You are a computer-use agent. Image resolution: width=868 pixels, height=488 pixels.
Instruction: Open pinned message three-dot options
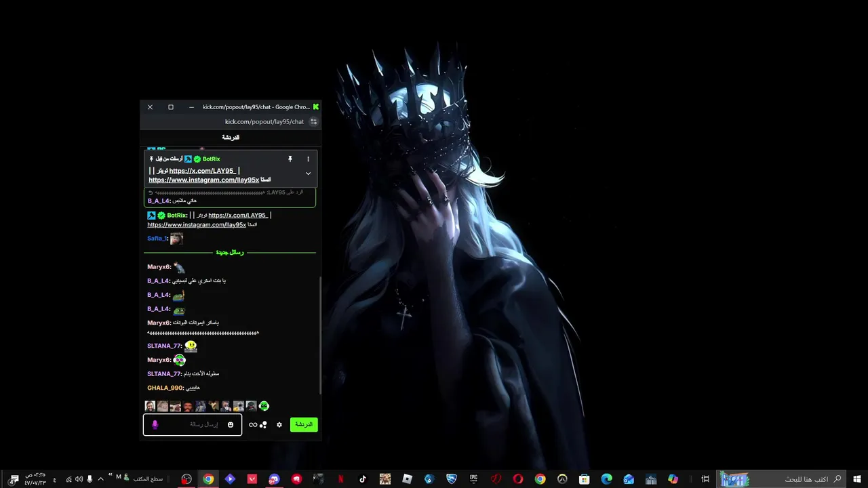click(308, 159)
